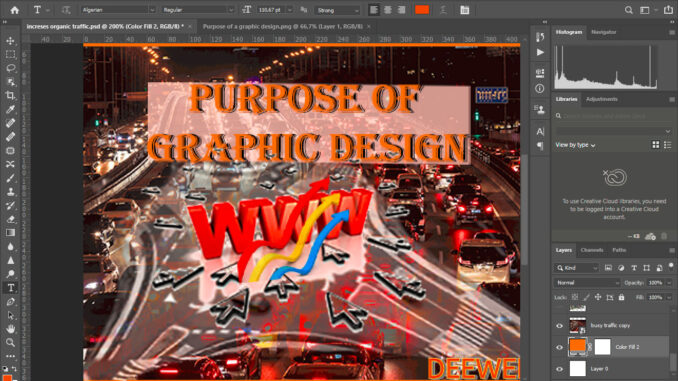
Task: Align text left
Action: (x=374, y=10)
